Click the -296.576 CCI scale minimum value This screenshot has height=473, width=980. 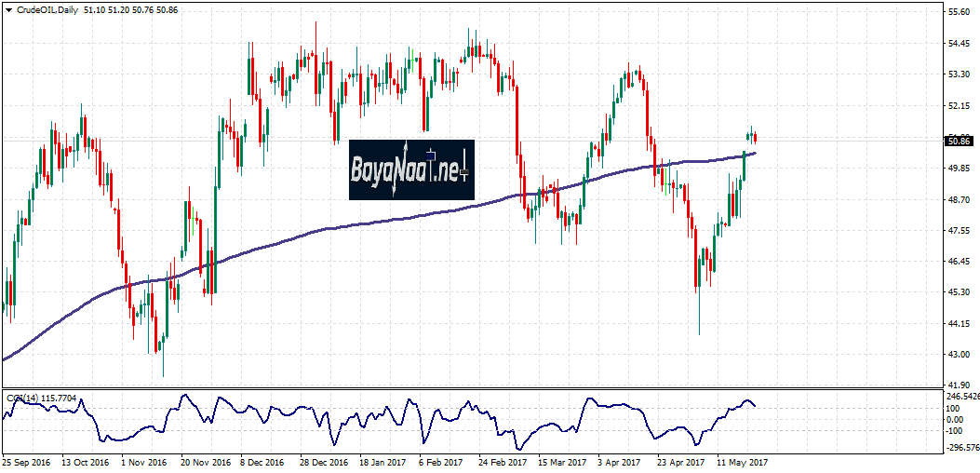tap(962, 446)
